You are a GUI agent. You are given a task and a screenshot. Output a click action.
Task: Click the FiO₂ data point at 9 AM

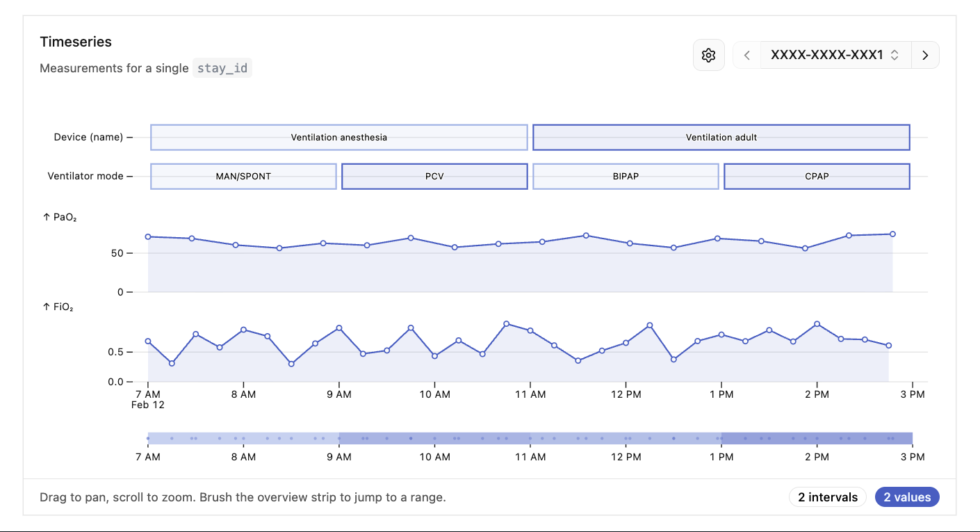click(339, 328)
